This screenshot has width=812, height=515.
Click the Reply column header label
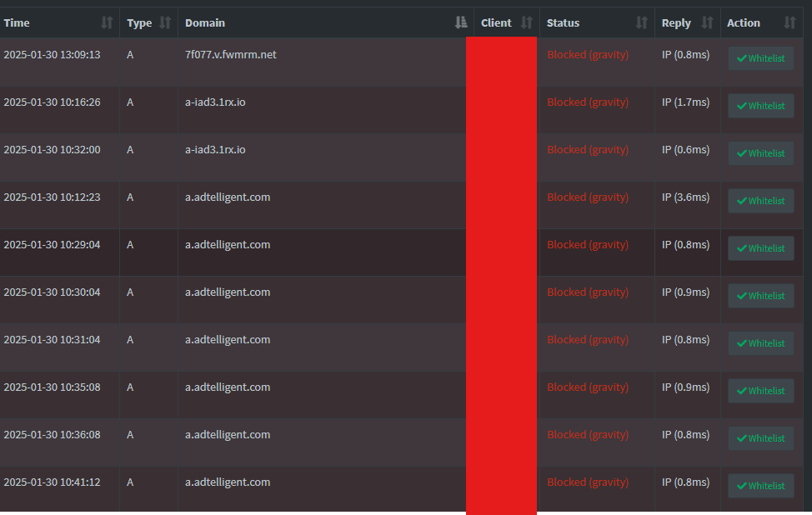point(676,23)
